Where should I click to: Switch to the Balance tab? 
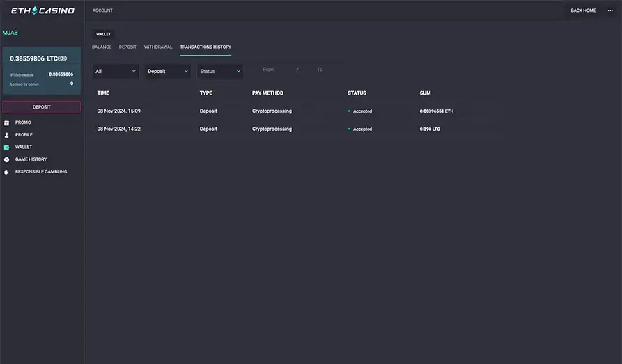pos(102,47)
